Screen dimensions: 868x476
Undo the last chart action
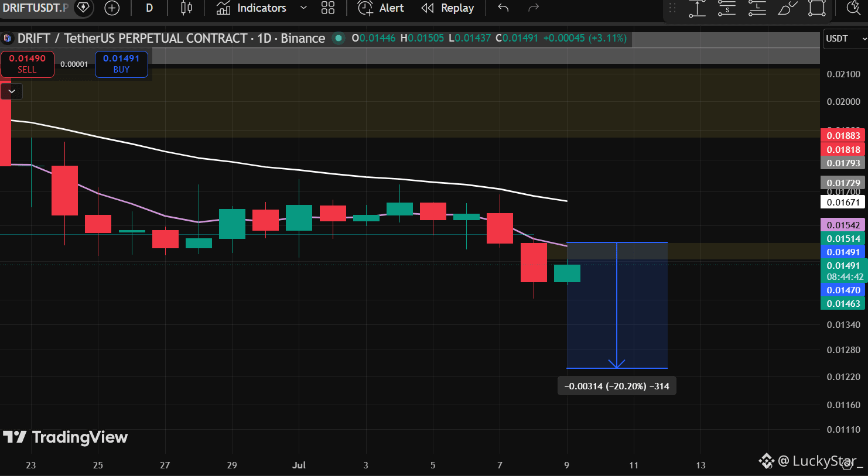(x=503, y=8)
